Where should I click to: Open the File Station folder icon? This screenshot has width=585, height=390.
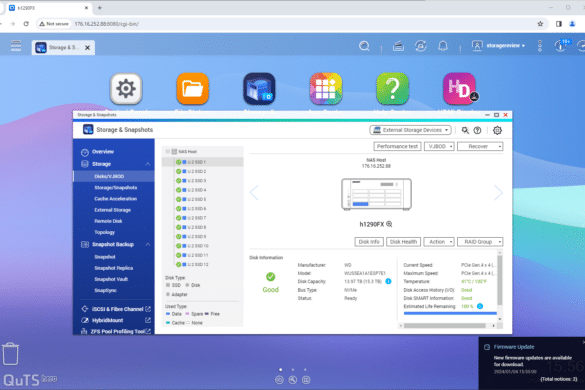193,89
